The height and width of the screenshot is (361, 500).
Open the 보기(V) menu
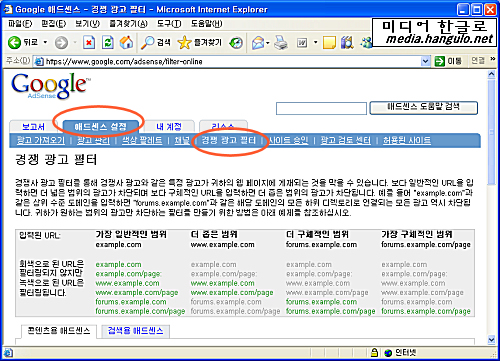coord(87,24)
